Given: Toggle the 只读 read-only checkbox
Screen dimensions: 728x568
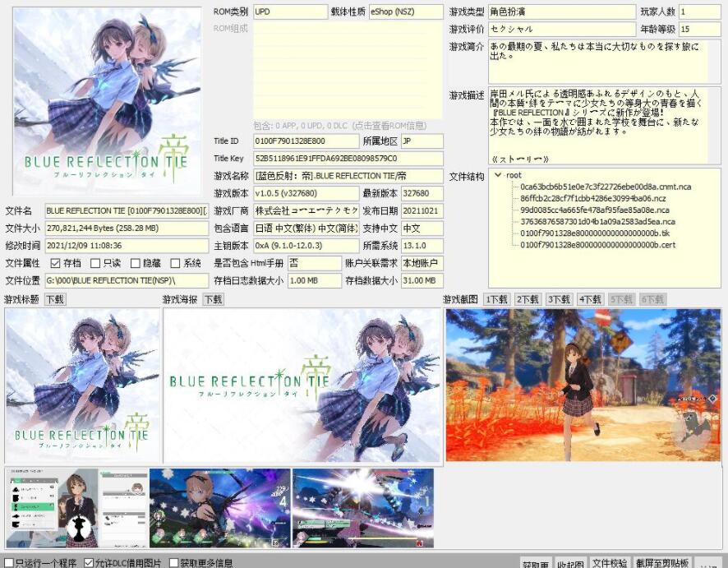Looking at the screenshot, I should 95,263.
